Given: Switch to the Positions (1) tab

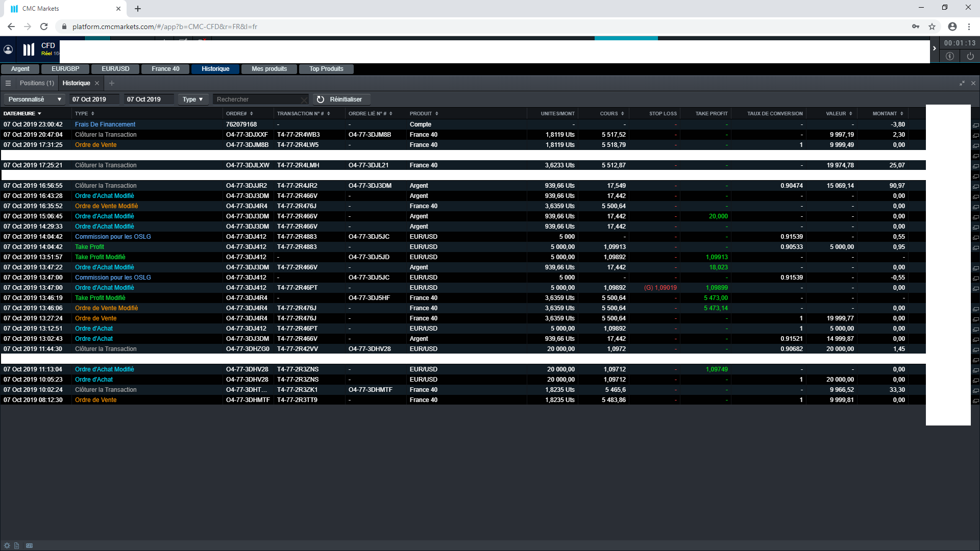Looking at the screenshot, I should tap(37, 83).
